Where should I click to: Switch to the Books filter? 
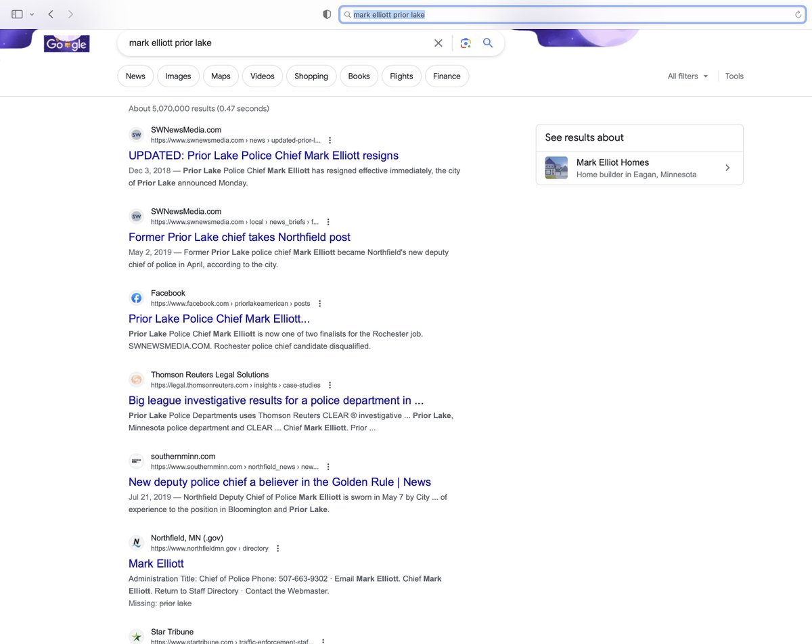tap(359, 76)
